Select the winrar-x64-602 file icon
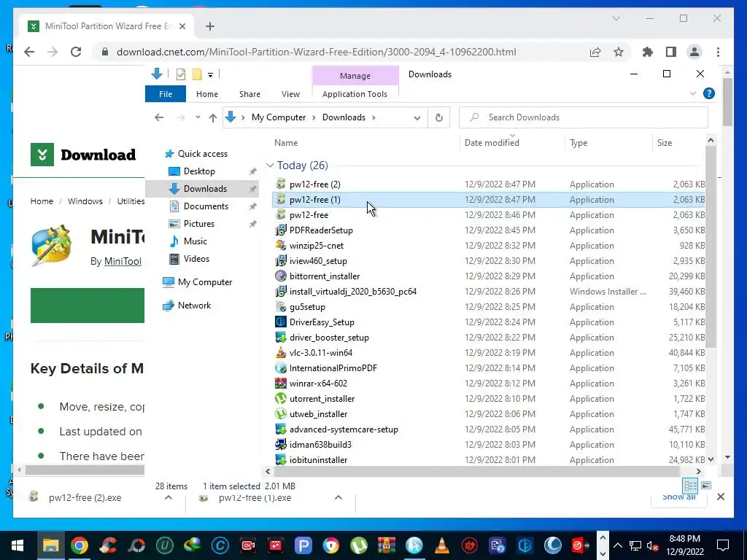This screenshot has width=747, height=560. 281,384
